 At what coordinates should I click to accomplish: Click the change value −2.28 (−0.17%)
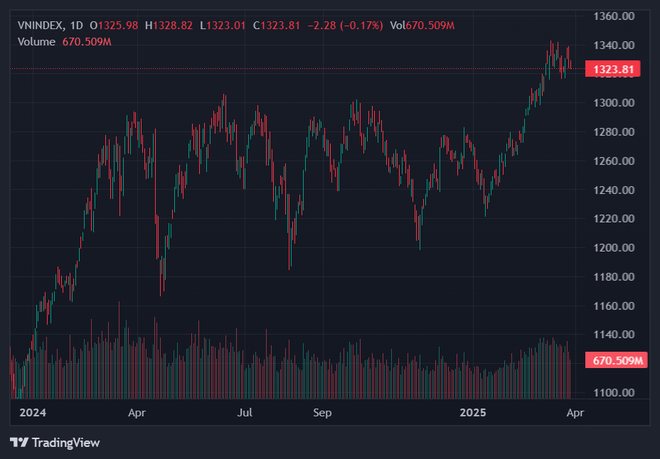pos(346,26)
